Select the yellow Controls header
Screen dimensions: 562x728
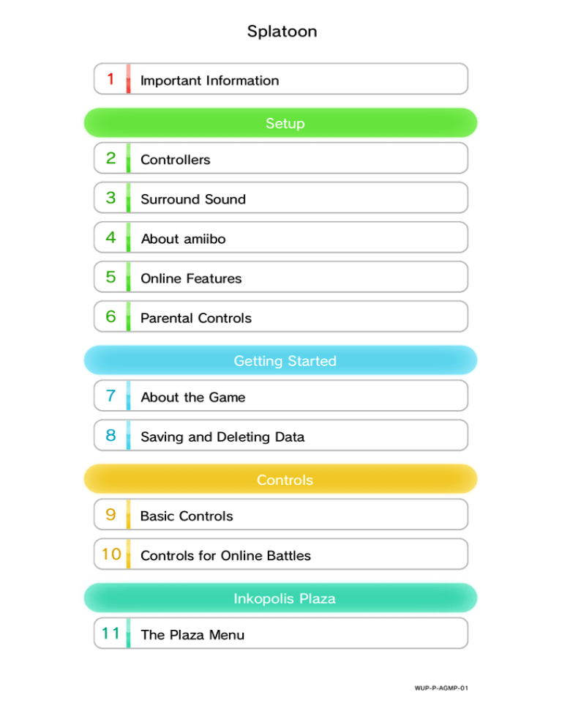281,479
